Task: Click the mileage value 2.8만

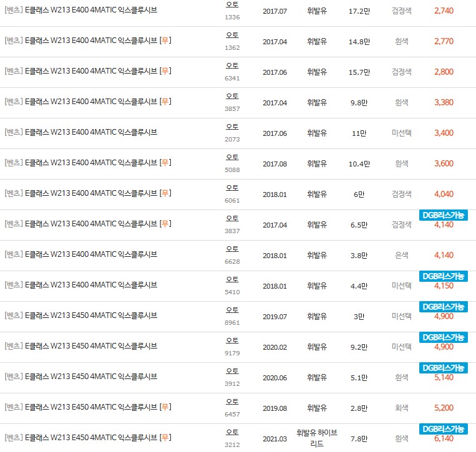Action: [359, 408]
